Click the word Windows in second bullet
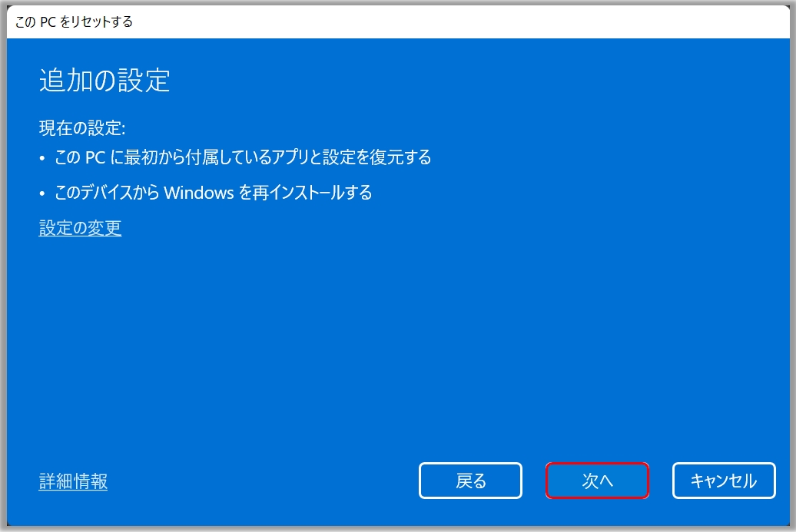Viewport: 796px width, 532px height. click(198, 193)
